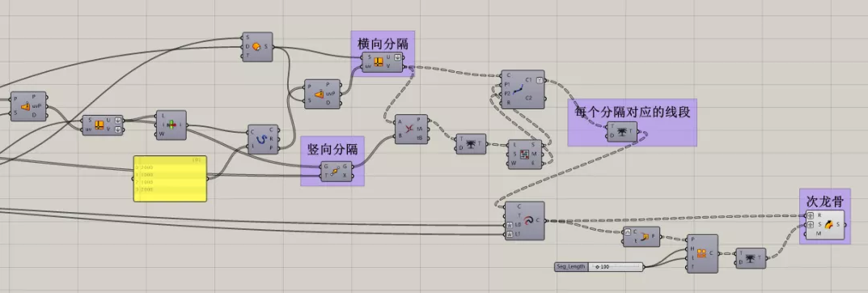868x293 pixels.
Task: Toggle U output modifier on left Iso Curve
Action: [x=117, y=121]
